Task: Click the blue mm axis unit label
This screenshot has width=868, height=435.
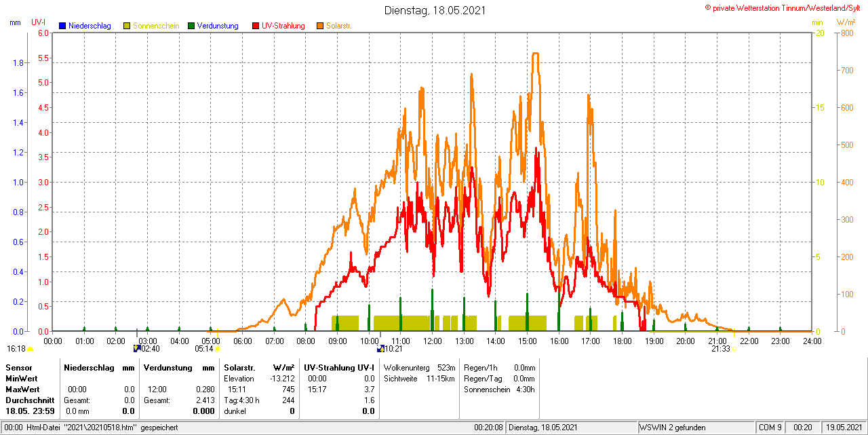Action: tap(15, 22)
